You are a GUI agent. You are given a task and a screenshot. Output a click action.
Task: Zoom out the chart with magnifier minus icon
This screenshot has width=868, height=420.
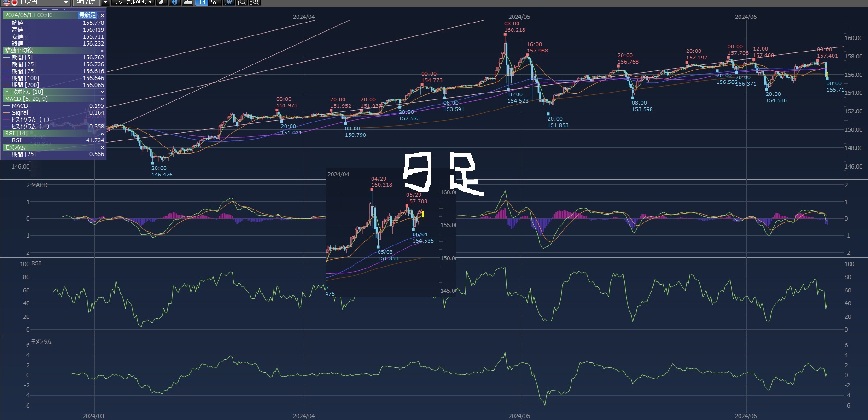[x=242, y=2]
